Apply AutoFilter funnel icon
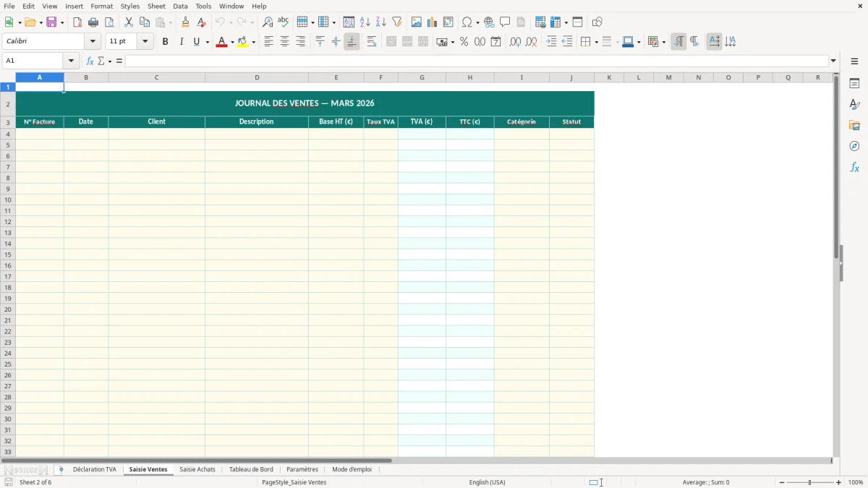 pyautogui.click(x=397, y=22)
